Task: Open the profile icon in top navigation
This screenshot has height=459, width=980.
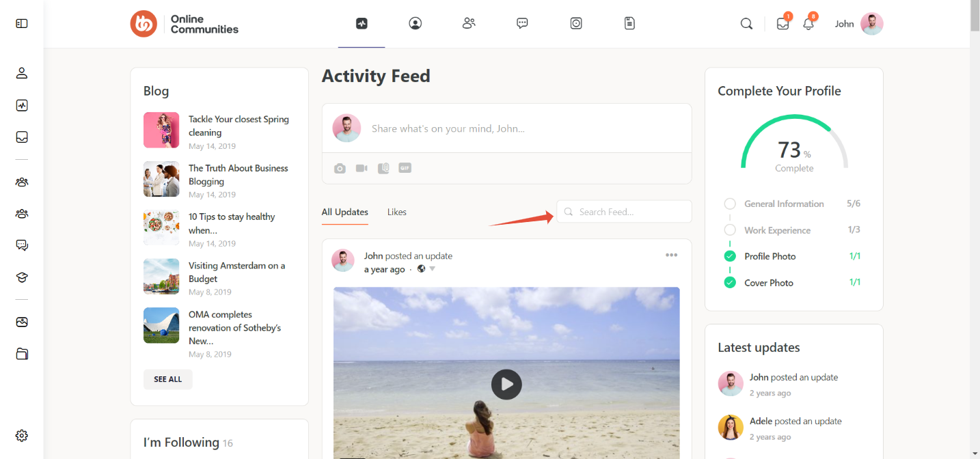Action: [415, 23]
